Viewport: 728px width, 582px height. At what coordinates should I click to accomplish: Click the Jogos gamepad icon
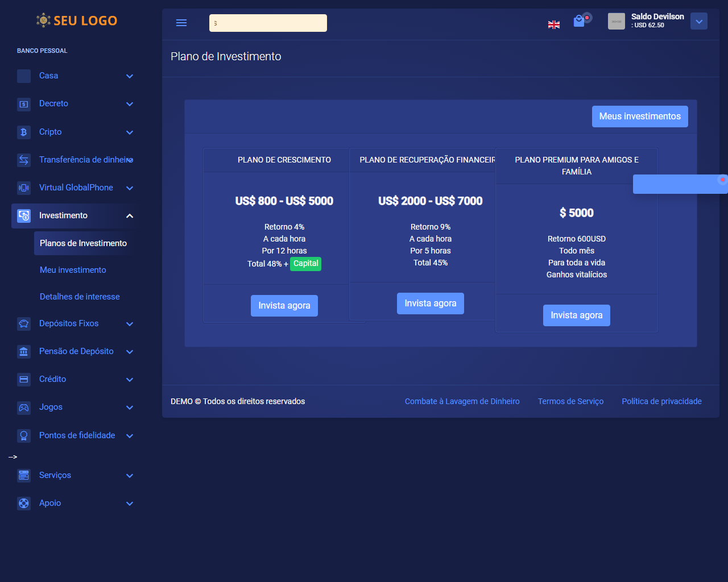(24, 407)
